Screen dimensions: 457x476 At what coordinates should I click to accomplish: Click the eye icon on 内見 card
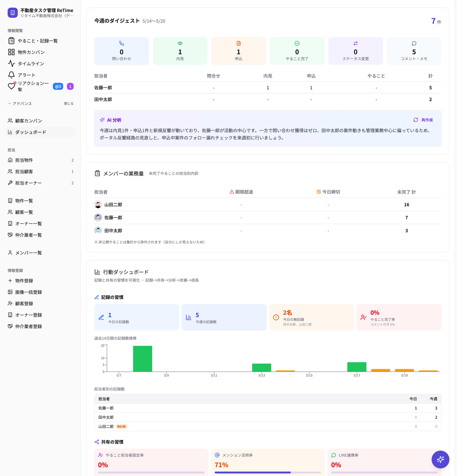(x=180, y=43)
